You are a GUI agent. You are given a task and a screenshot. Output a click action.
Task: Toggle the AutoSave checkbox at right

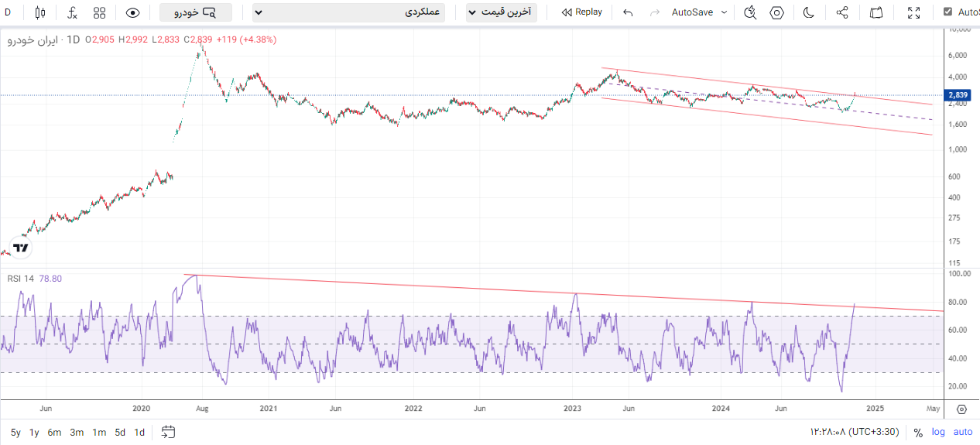pos(947,12)
